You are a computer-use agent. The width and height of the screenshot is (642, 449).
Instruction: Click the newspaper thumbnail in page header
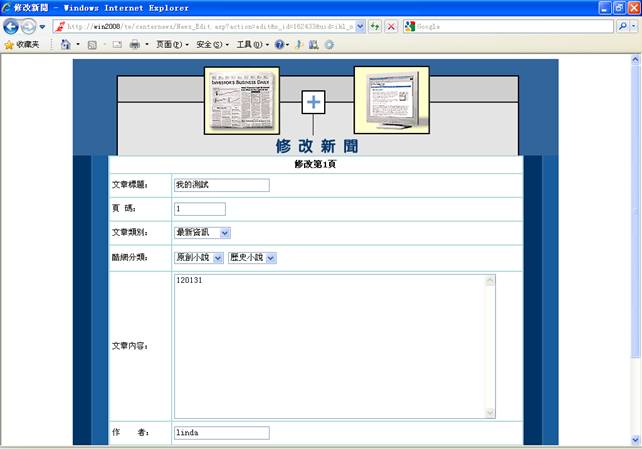241,100
